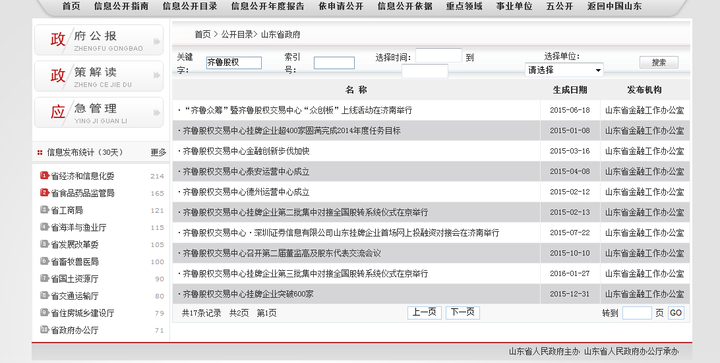This screenshot has height=363, width=720.
Task: Go to previous page with 上一页
Action: point(424,313)
